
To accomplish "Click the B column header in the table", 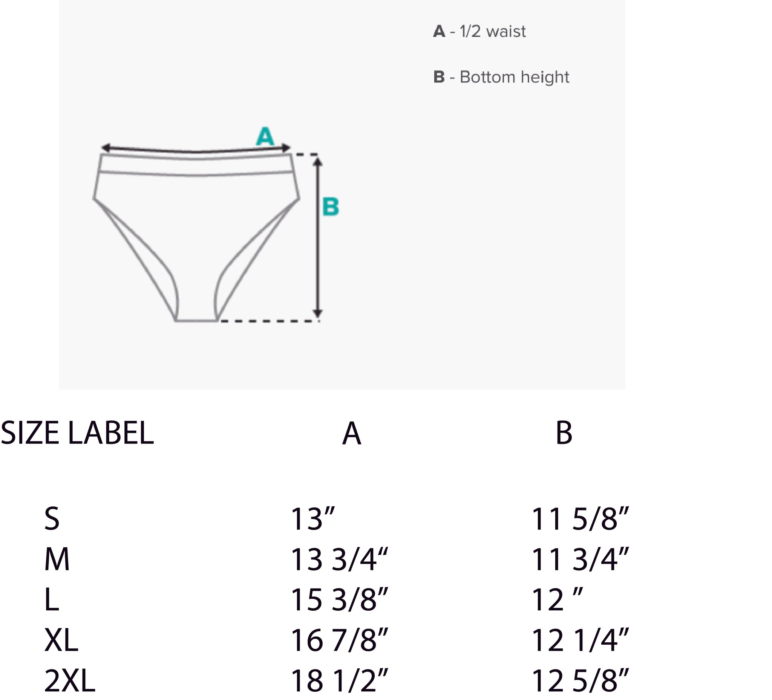I will [x=564, y=433].
